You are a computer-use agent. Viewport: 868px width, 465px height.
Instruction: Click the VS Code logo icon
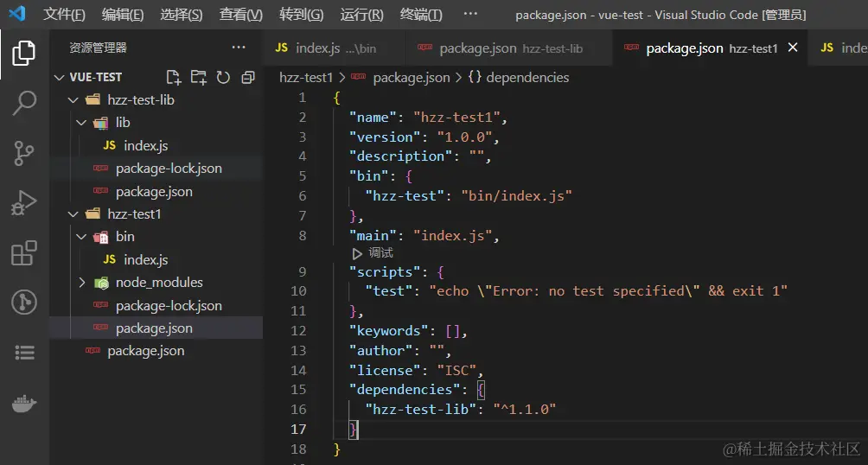point(17,13)
